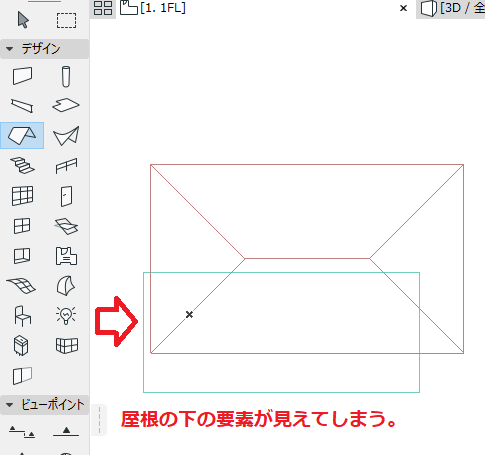Select the Curtain Wall grid tool
The height and width of the screenshot is (463, 485).
tap(22, 196)
